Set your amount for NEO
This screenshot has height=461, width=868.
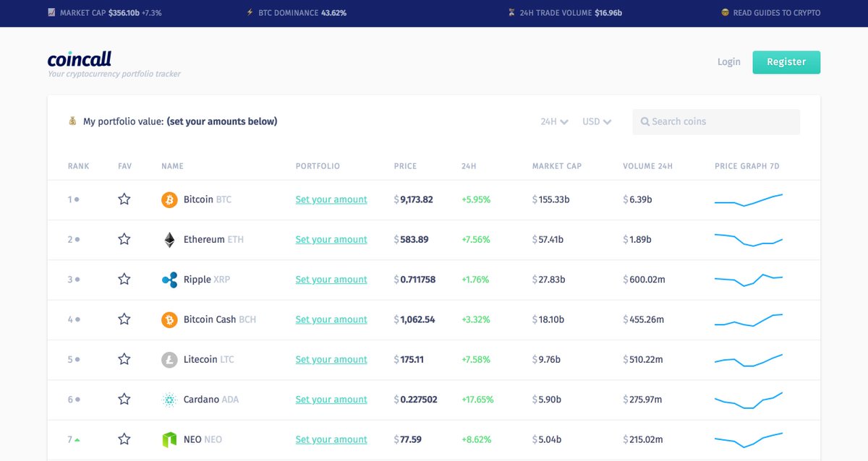click(x=331, y=439)
